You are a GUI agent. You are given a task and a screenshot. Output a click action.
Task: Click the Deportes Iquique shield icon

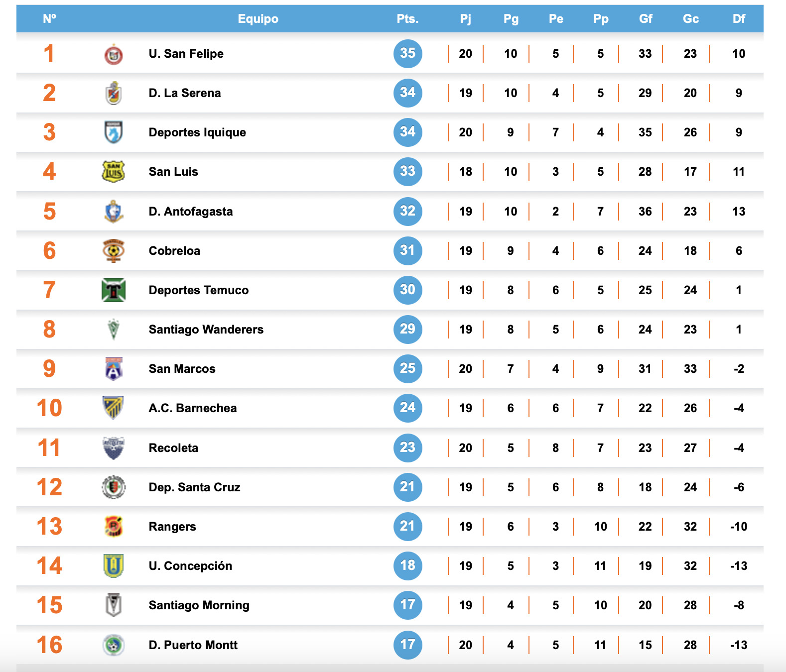point(114,132)
